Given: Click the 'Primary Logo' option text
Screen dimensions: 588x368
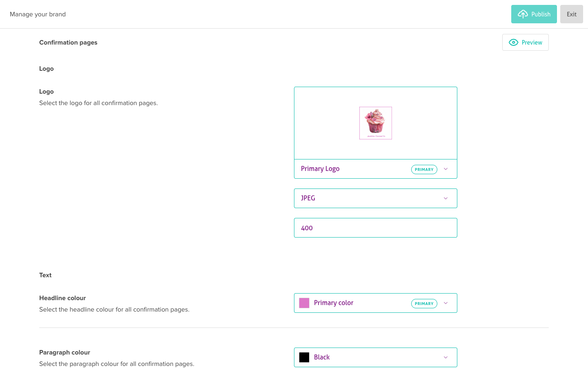Looking at the screenshot, I should pos(320,169).
